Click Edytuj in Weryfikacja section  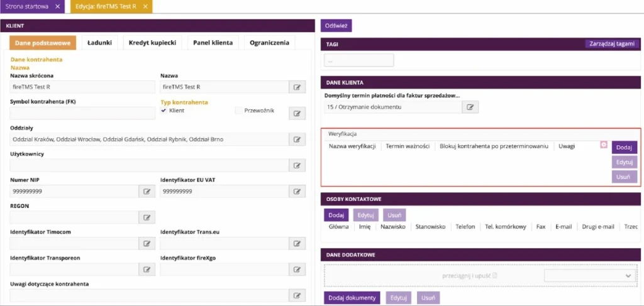pyautogui.click(x=625, y=162)
